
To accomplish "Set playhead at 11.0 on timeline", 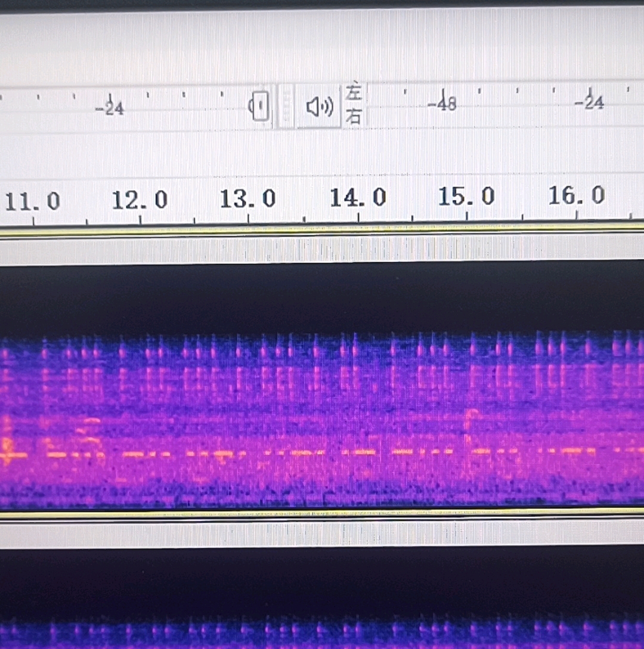I will coord(32,201).
